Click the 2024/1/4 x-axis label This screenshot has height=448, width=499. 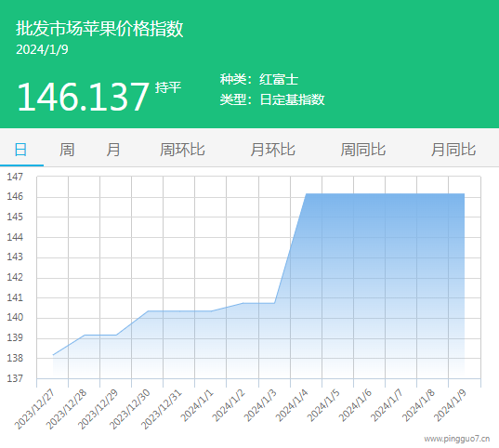292,405
